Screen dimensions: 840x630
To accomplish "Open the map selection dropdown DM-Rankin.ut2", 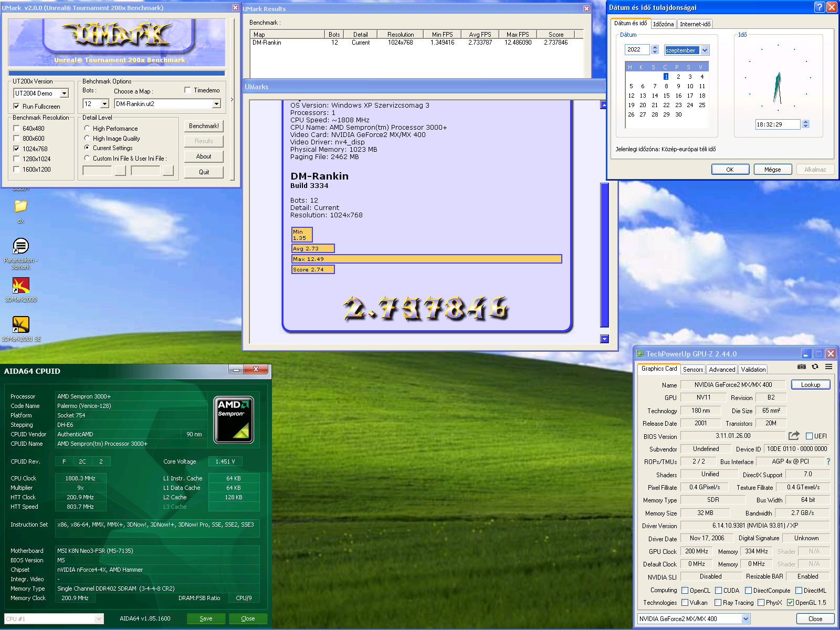I will [216, 104].
